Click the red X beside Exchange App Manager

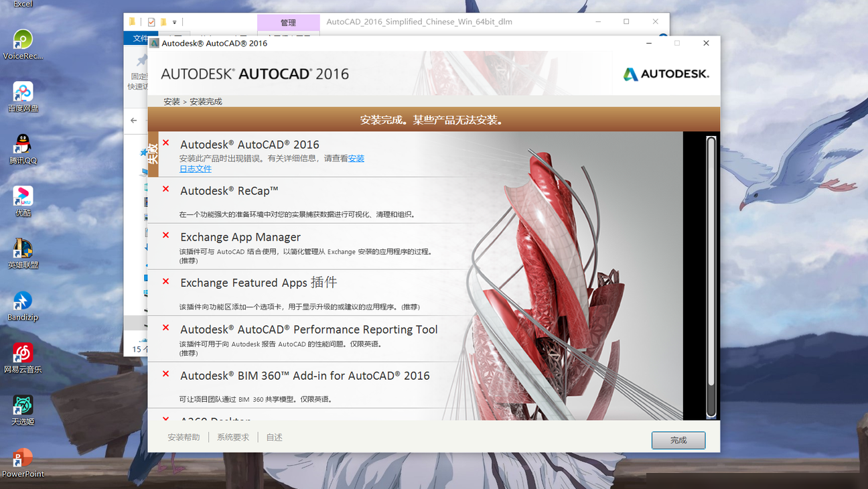coord(166,235)
